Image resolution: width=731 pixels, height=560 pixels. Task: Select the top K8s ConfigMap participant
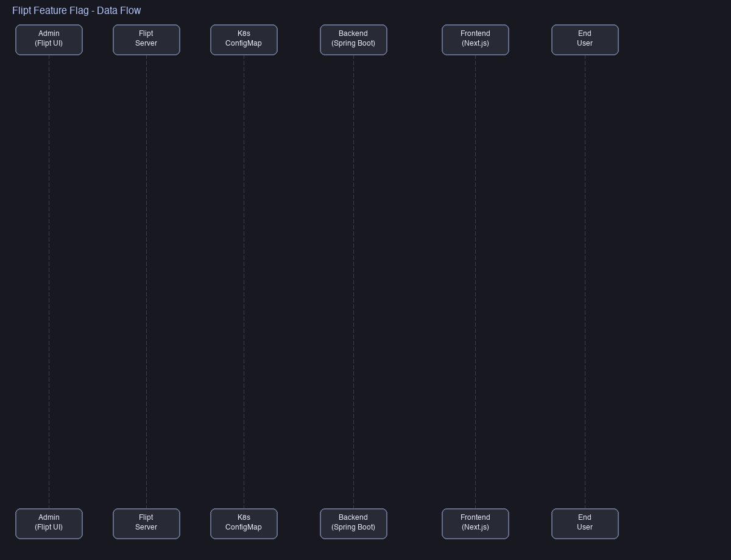pyautogui.click(x=244, y=40)
